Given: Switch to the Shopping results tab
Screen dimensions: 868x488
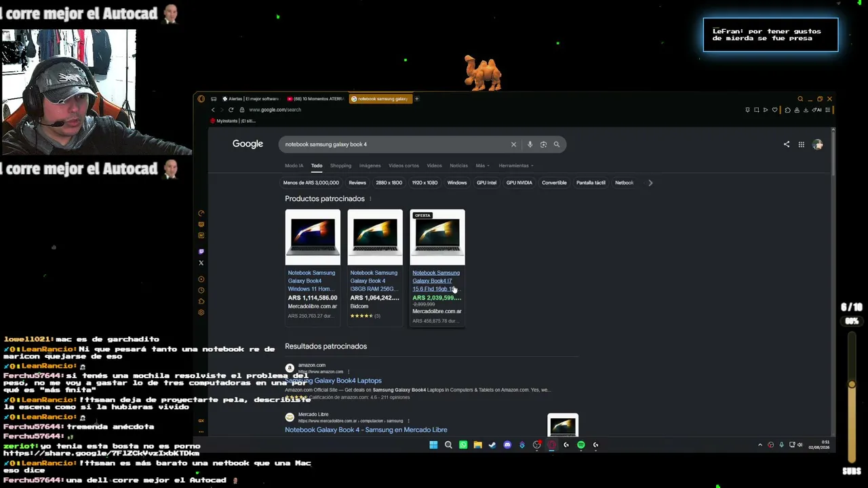Looking at the screenshot, I should point(340,165).
